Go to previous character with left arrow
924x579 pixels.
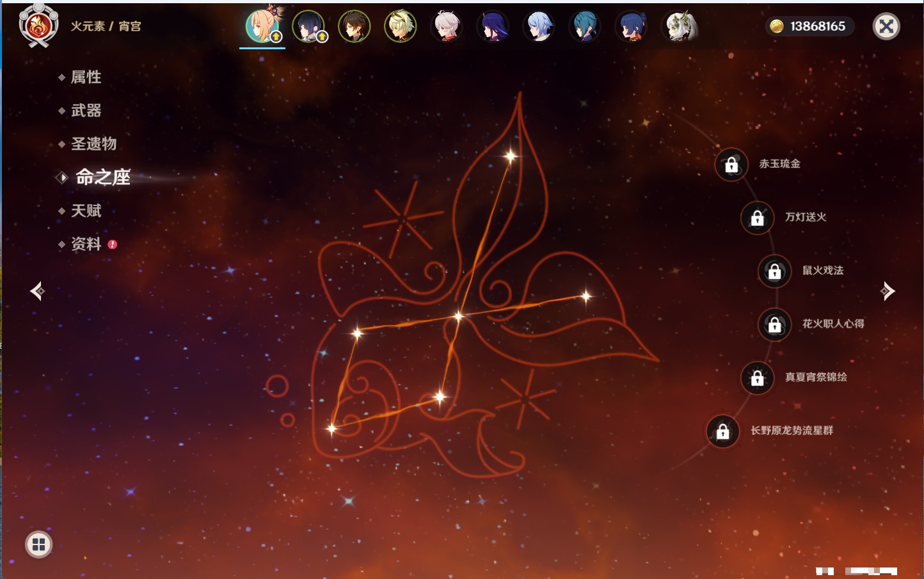pyautogui.click(x=37, y=291)
